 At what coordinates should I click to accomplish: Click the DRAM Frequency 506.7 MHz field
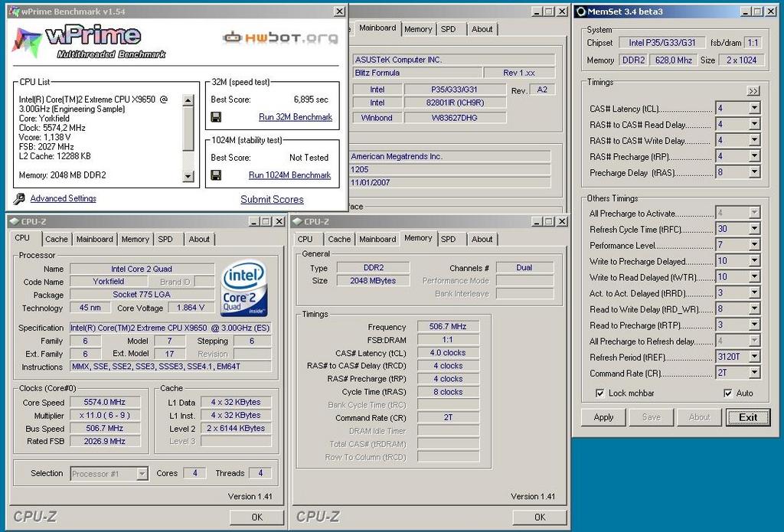point(448,327)
